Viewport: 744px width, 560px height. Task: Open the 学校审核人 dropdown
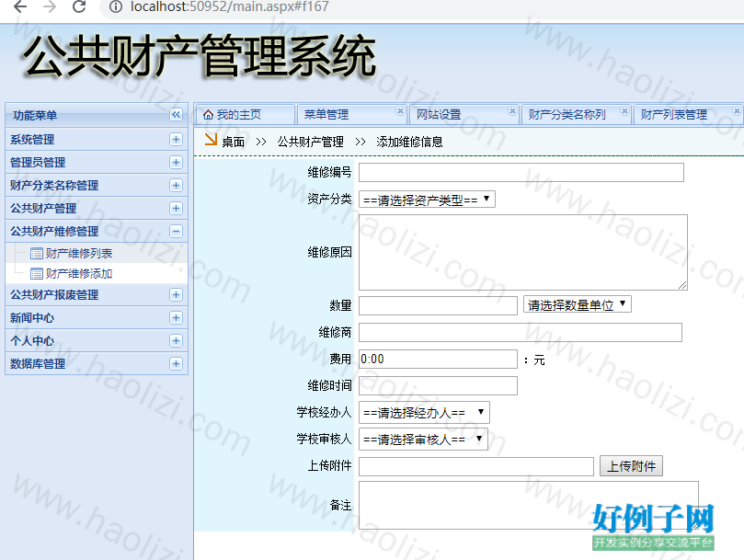(x=423, y=439)
